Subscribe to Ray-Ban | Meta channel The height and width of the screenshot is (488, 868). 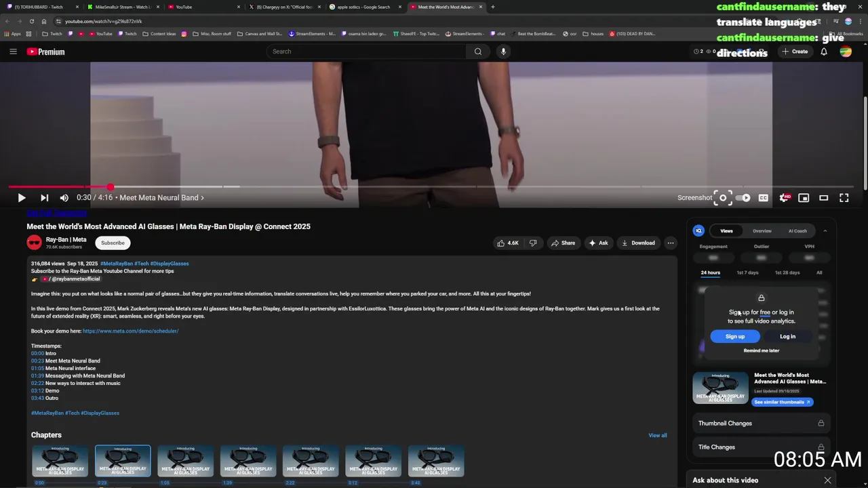point(113,243)
